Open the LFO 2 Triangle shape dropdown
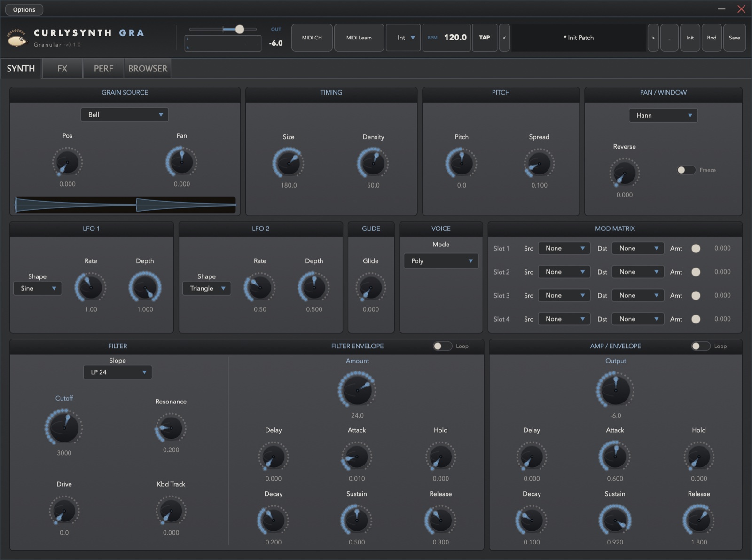The width and height of the screenshot is (752, 560). point(207,288)
